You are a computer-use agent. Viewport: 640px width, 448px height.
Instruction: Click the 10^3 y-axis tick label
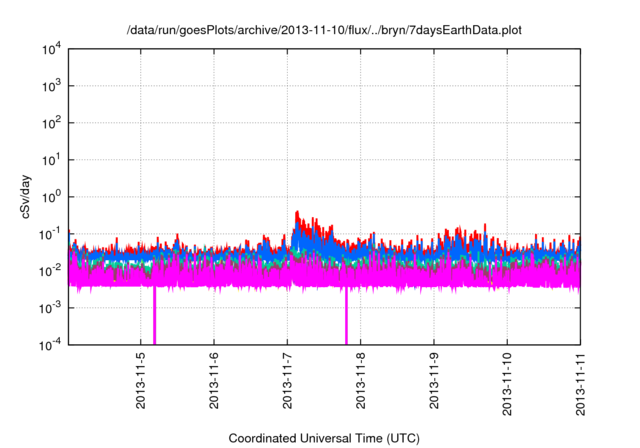click(x=51, y=86)
